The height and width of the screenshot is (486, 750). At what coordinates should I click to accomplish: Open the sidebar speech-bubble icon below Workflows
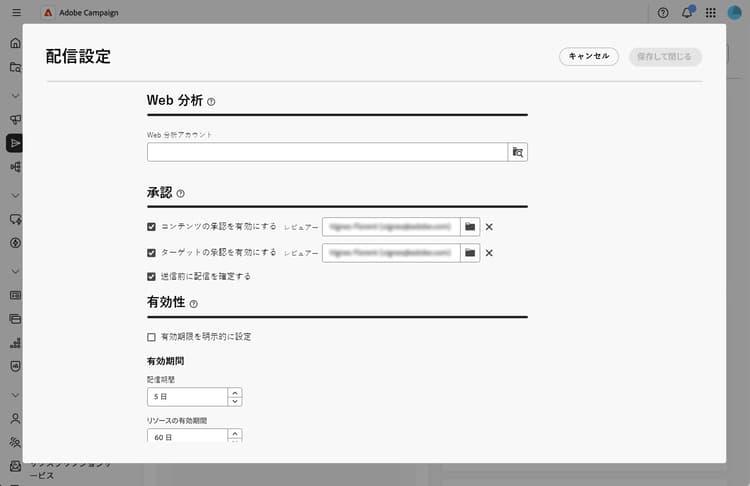tap(15, 219)
